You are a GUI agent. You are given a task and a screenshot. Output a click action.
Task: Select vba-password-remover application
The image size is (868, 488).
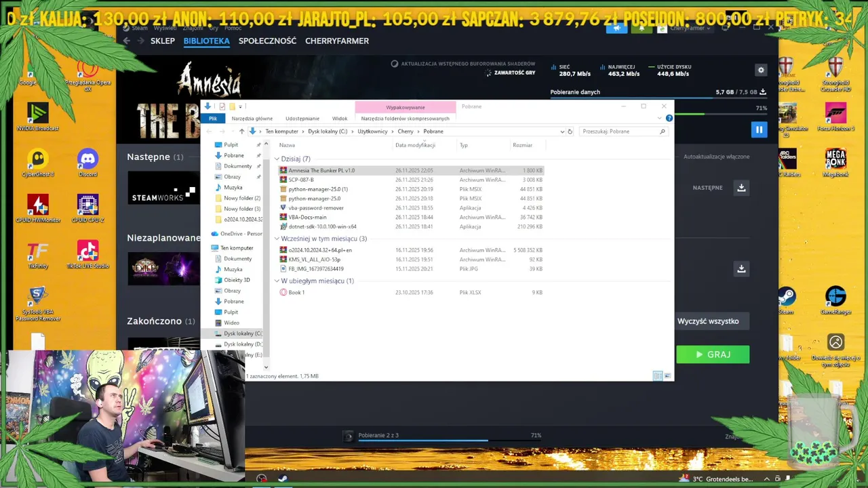[x=411, y=208]
